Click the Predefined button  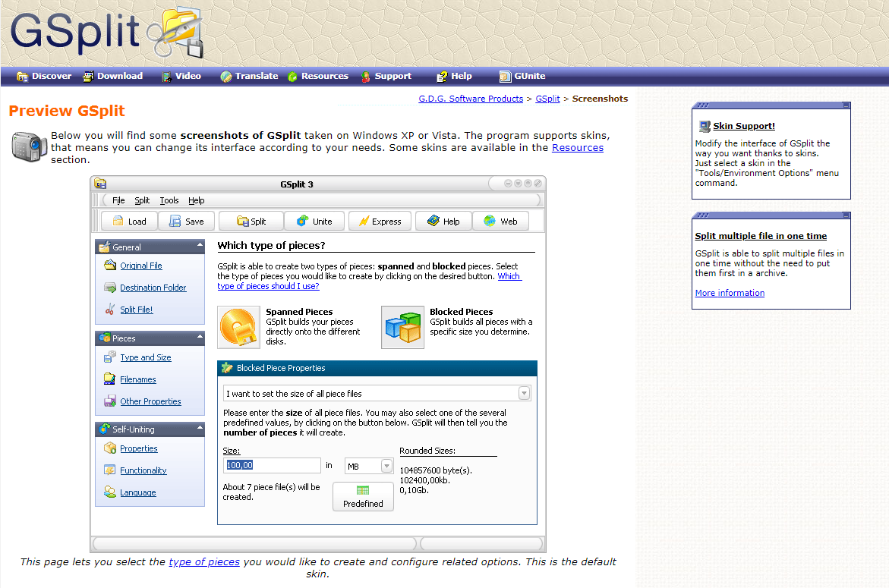[363, 497]
